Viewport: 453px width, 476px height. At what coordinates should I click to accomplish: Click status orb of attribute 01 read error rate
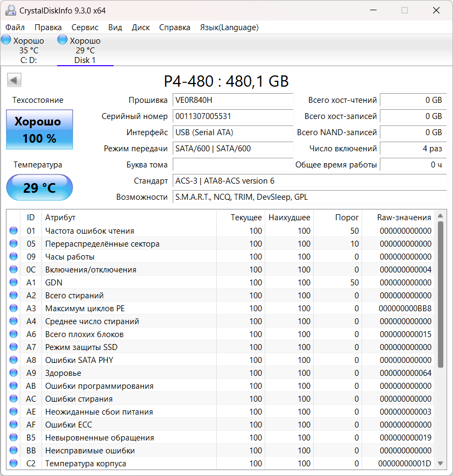pyautogui.click(x=13, y=230)
